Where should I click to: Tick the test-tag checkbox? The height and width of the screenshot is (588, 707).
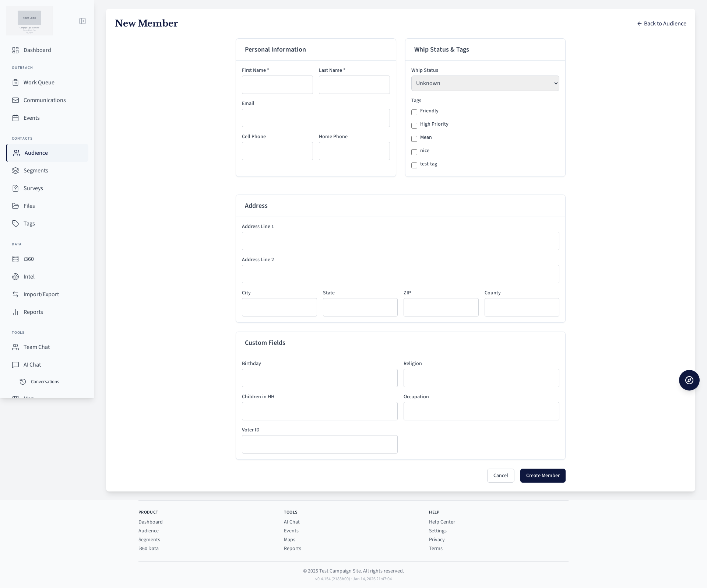tap(414, 165)
